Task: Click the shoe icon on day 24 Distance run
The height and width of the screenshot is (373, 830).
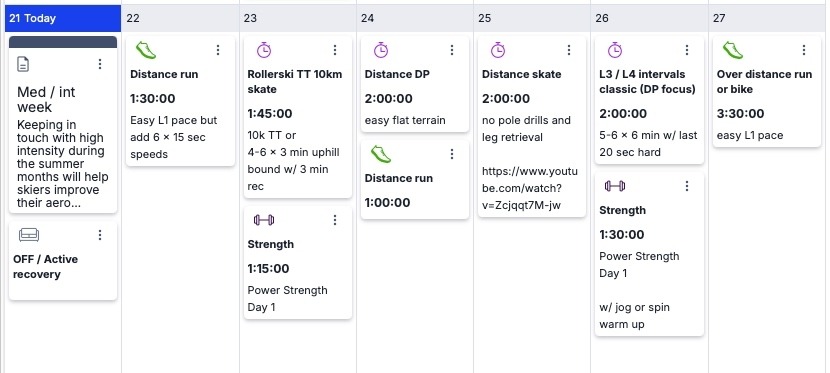Action: click(x=381, y=154)
